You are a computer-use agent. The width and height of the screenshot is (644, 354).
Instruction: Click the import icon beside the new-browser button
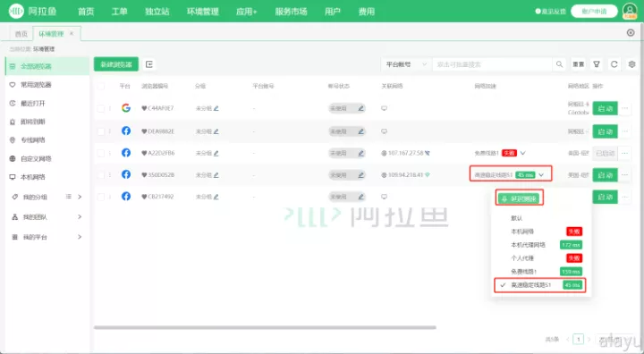pyautogui.click(x=149, y=64)
